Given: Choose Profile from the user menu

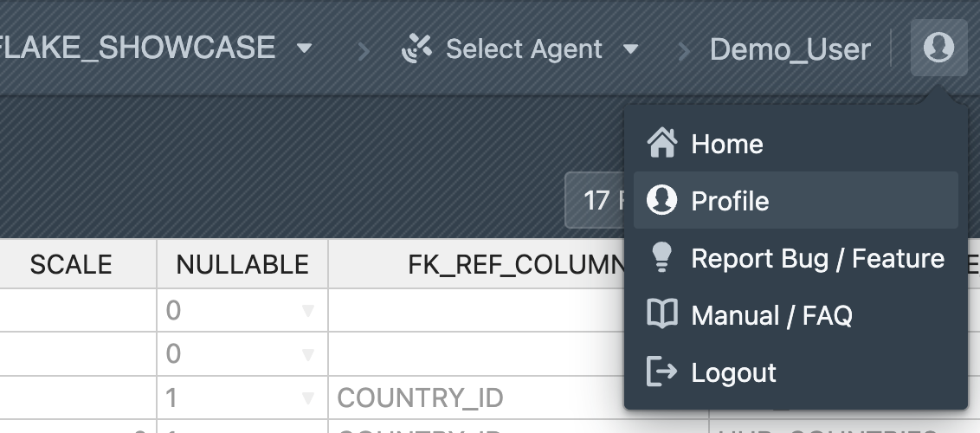Looking at the screenshot, I should pos(730,201).
